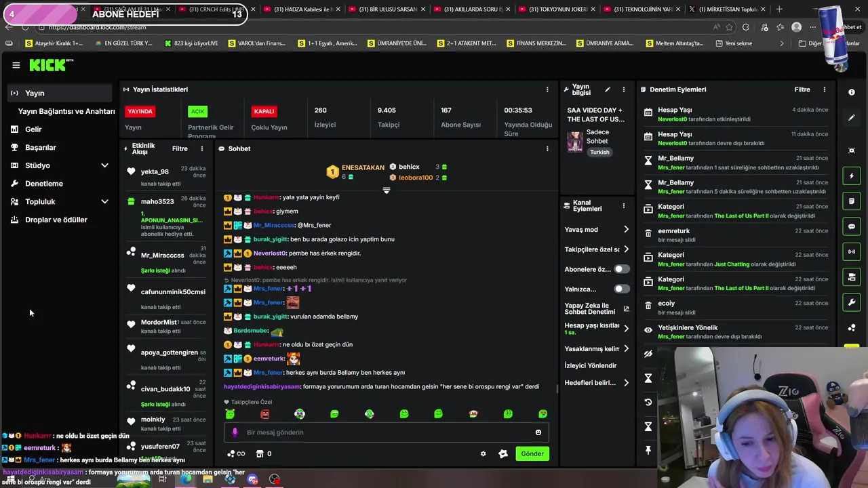This screenshot has width=868, height=488.
Task: Open İzleyici Yönlendir action
Action: pos(591,365)
